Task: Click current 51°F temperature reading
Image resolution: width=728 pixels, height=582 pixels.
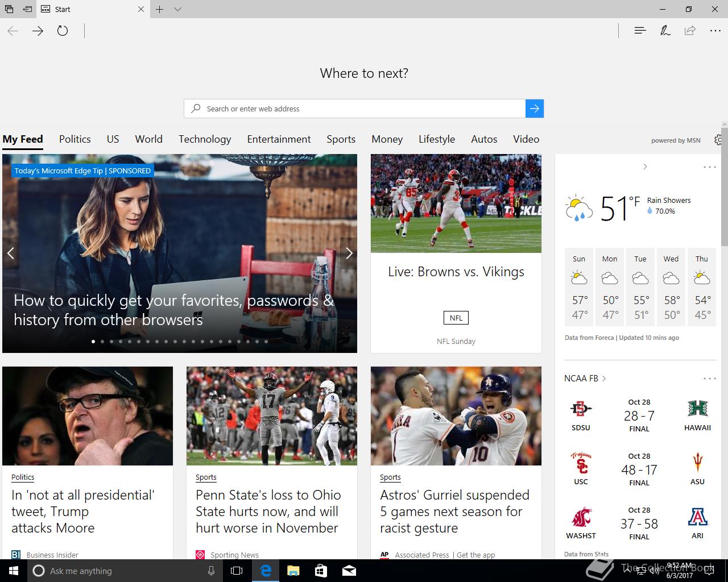Action: (x=620, y=208)
